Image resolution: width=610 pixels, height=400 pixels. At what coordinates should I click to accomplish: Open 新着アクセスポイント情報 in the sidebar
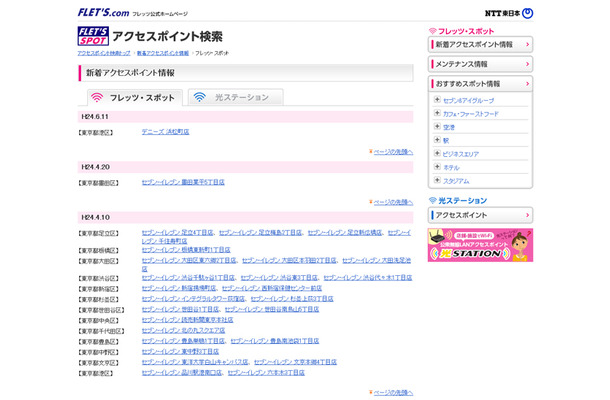pyautogui.click(x=480, y=44)
